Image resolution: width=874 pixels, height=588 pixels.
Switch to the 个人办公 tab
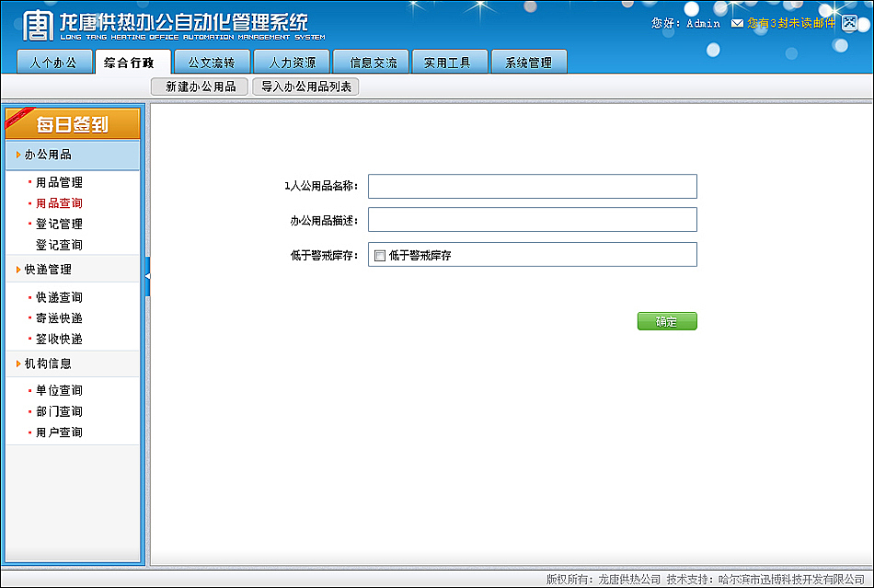tap(54, 62)
